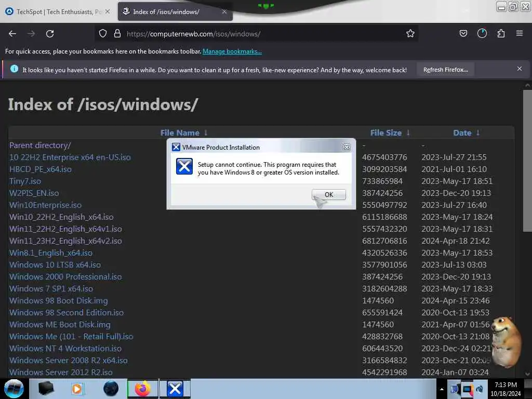
Task: Switch to the TechSpot tab
Action: pos(58,11)
